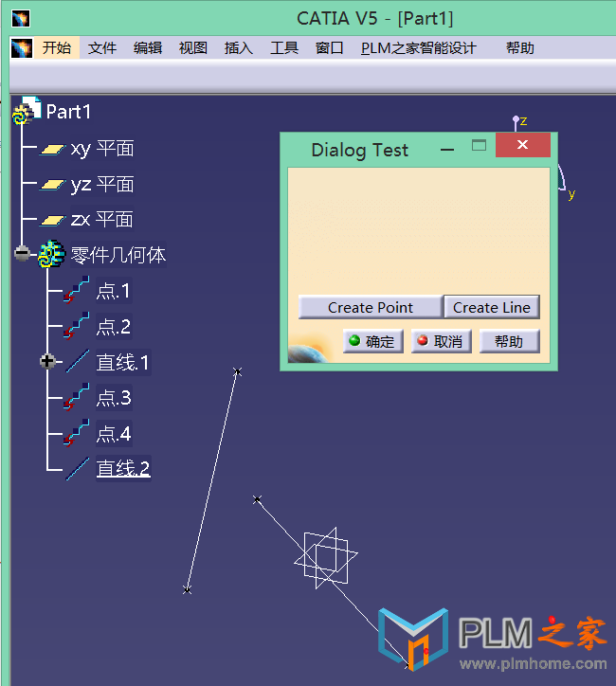This screenshot has width=616, height=686.
Task: Select 点.1 in the tree
Action: 114,291
